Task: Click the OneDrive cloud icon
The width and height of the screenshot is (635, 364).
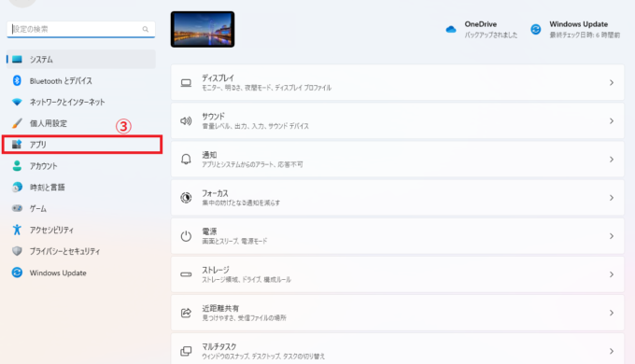Action: (451, 30)
